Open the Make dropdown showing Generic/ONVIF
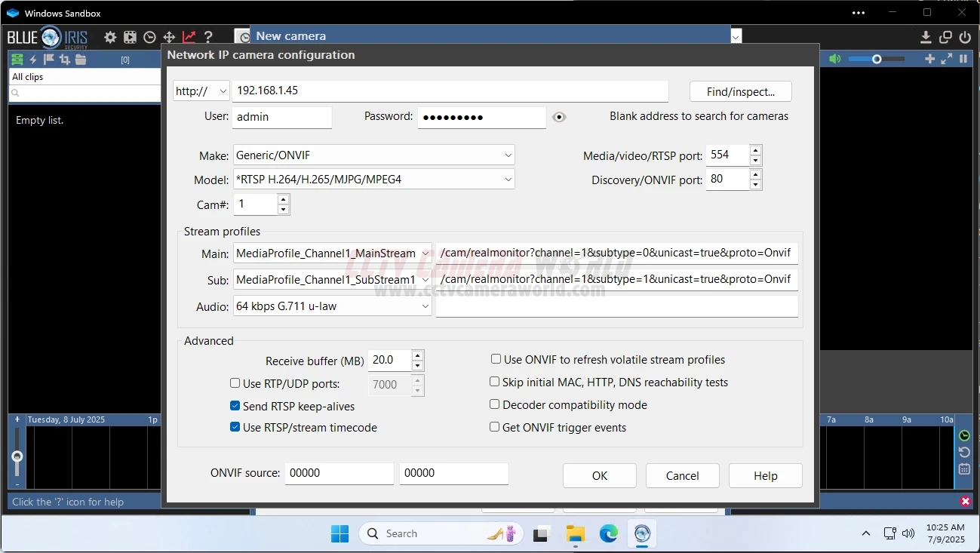Viewport: 980px width, 553px height. 508,154
